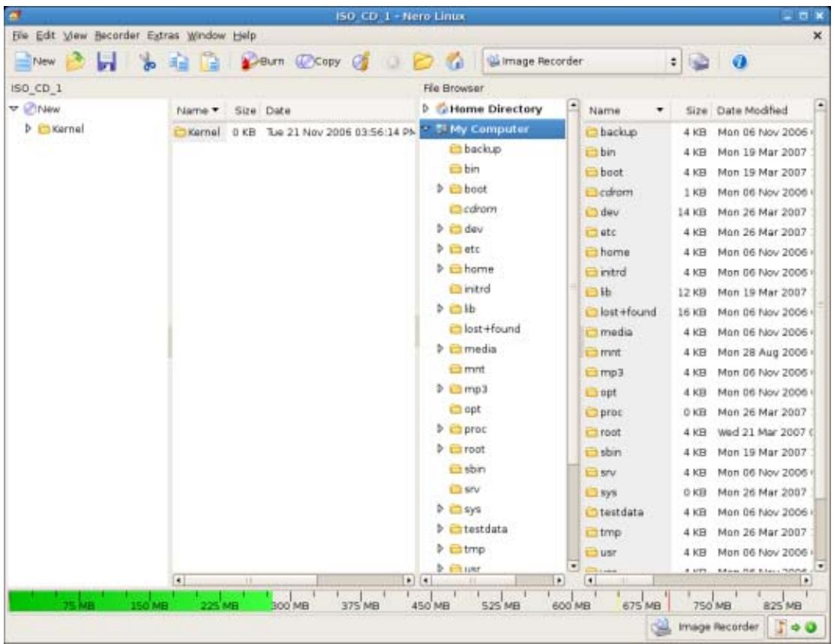The width and height of the screenshot is (834, 644).
Task: Click the disc info icon after Copy
Action: tap(361, 61)
